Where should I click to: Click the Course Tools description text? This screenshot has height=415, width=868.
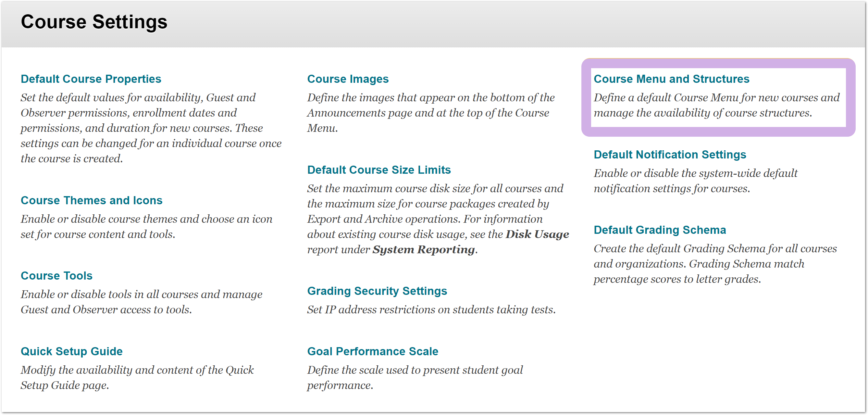141,302
